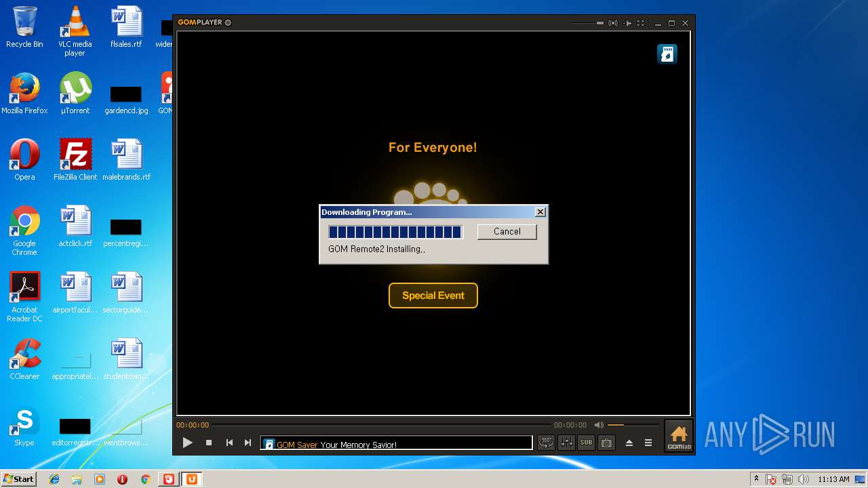Open the sectorguide... document icon

tap(126, 293)
